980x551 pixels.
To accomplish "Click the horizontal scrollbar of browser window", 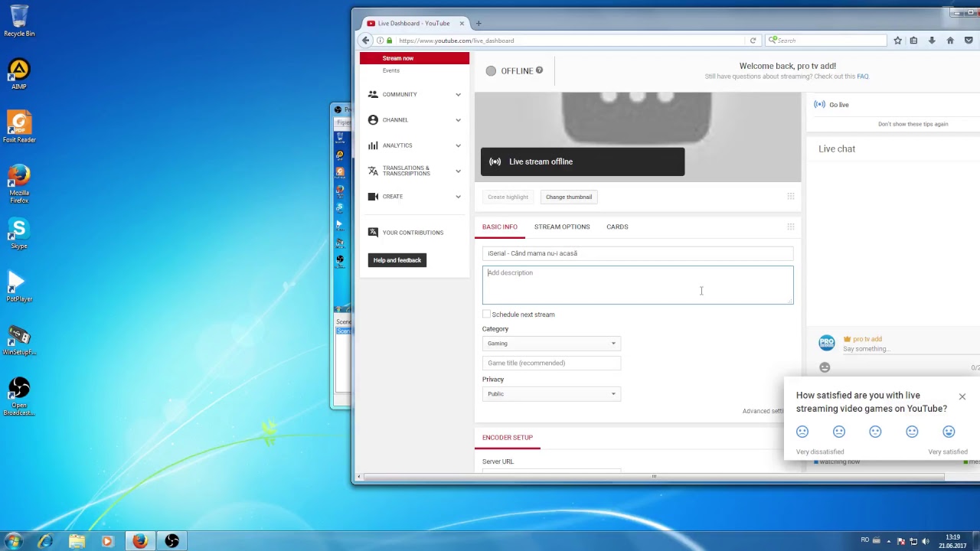I will point(654,477).
